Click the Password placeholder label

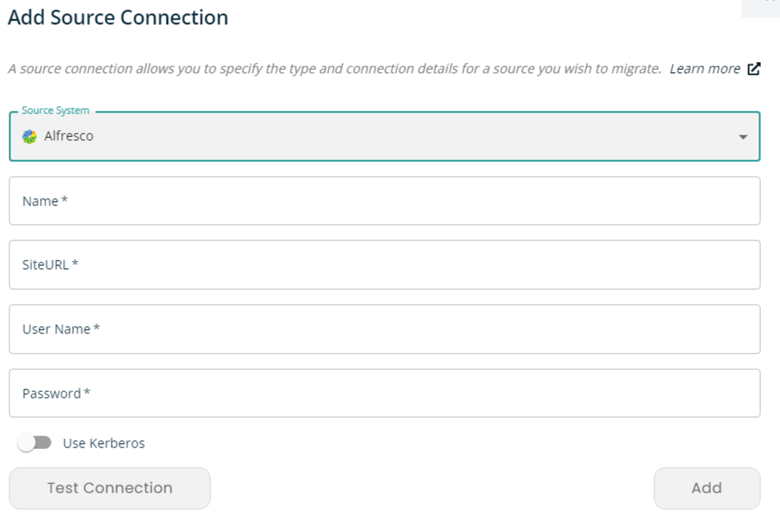click(x=56, y=394)
